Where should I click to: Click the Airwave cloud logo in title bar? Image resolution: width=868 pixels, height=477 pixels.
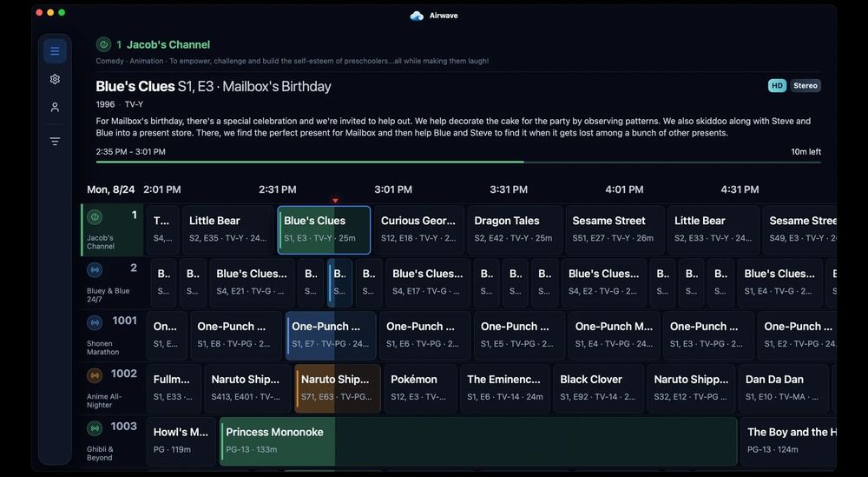[417, 16]
